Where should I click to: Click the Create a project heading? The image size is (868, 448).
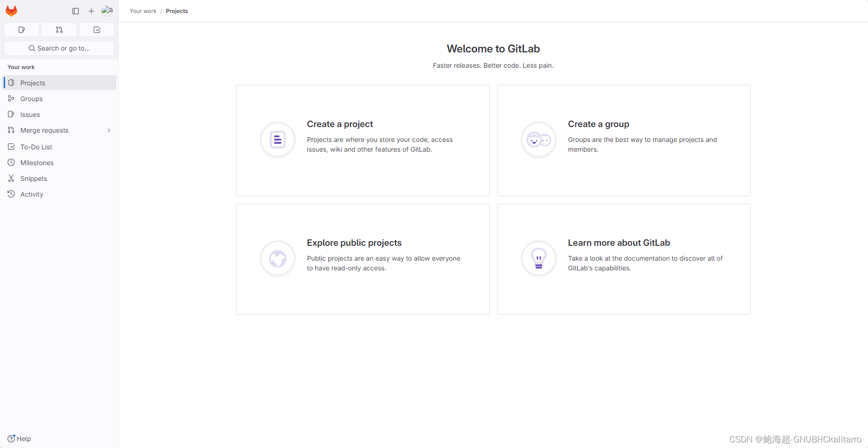(340, 124)
